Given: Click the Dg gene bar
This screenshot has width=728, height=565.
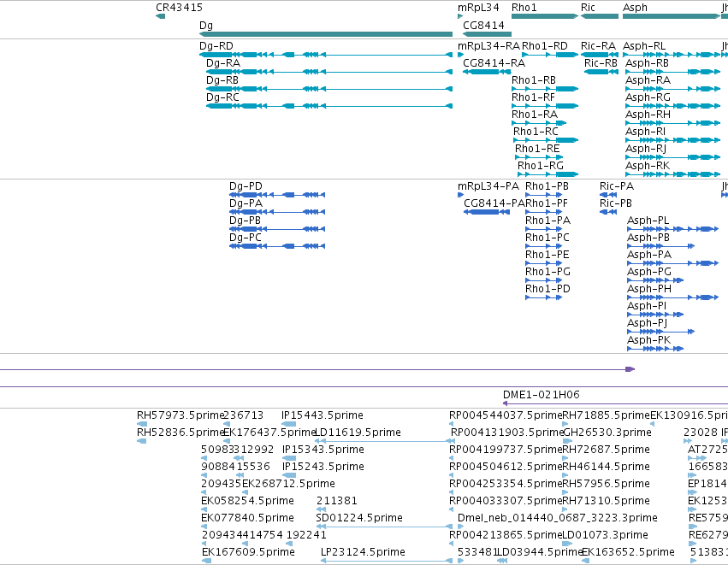Looking at the screenshot, I should coord(325,34).
